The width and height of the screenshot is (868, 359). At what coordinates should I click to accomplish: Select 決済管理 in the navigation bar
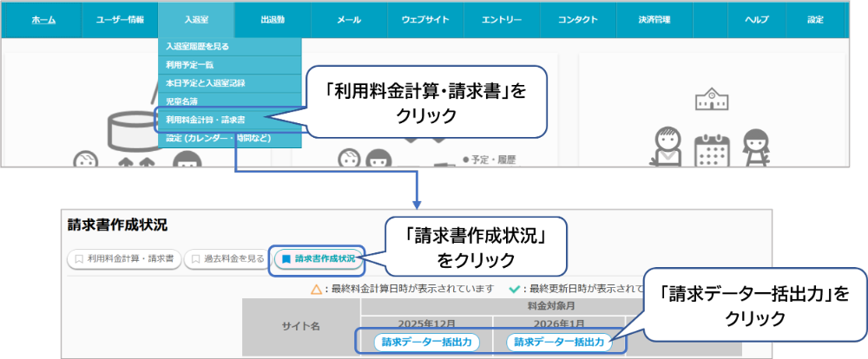(655, 20)
